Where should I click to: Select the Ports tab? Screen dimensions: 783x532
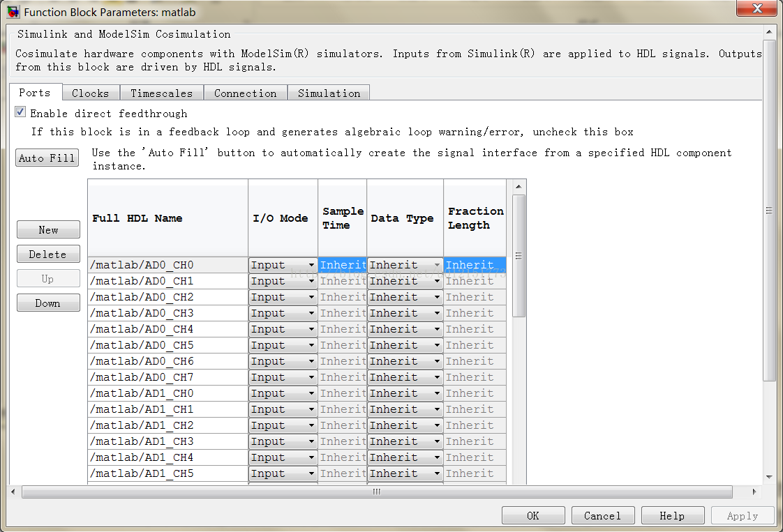pyautogui.click(x=35, y=92)
